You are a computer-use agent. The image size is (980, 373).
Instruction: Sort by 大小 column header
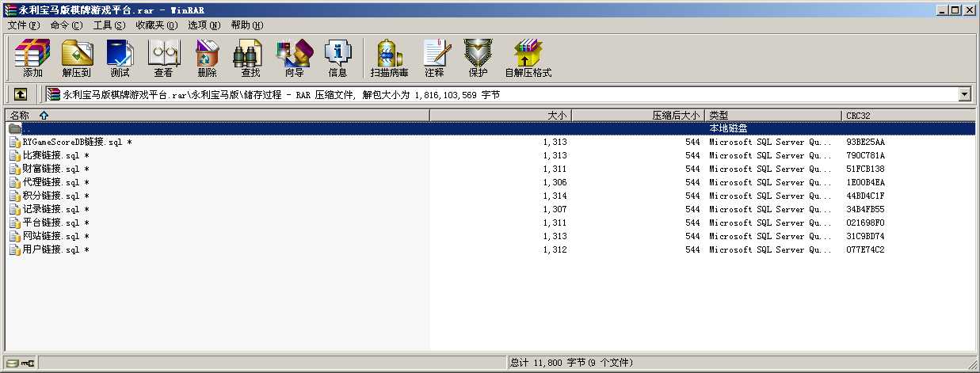[500, 115]
